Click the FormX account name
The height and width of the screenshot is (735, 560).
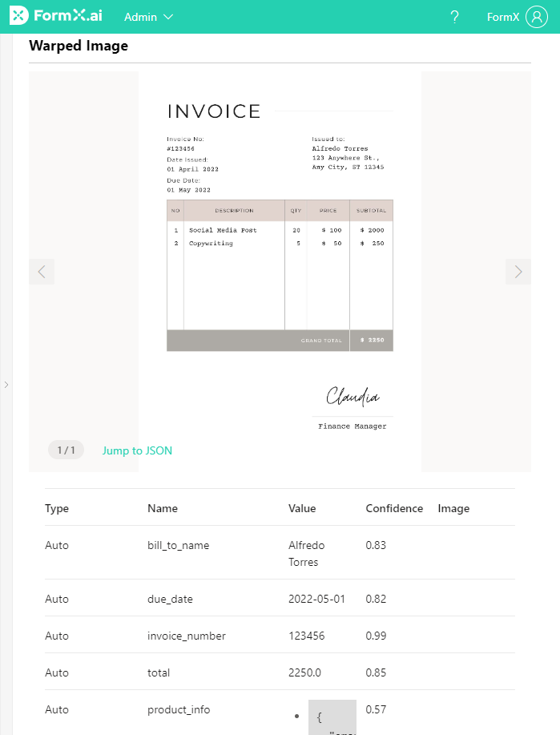coord(503,17)
